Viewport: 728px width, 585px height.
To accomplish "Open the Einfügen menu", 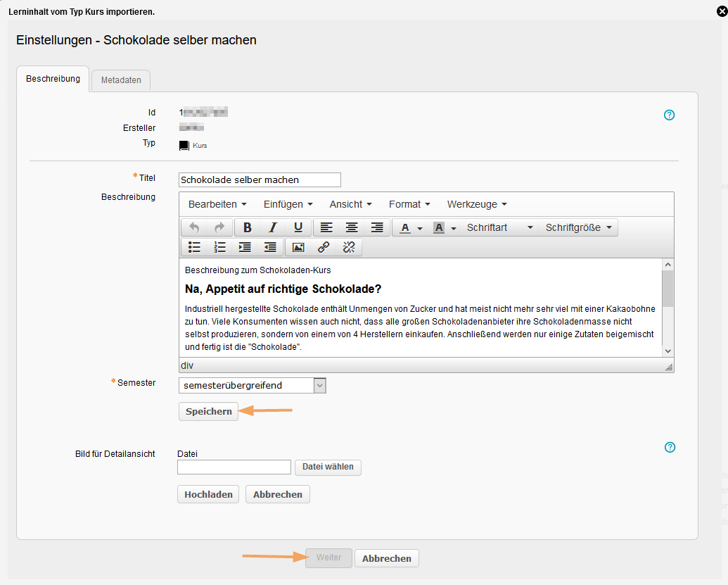I will (x=288, y=204).
